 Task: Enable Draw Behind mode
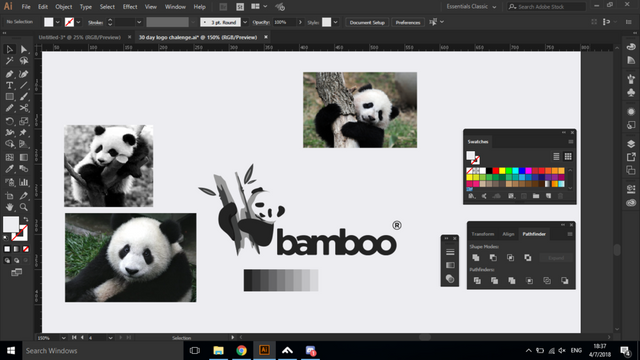(x=16, y=260)
